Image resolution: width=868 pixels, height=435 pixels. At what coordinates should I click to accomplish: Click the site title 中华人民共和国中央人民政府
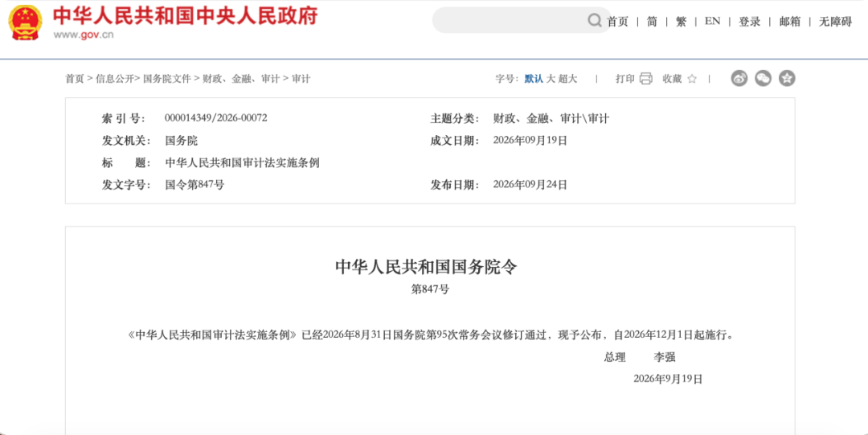[x=186, y=16]
